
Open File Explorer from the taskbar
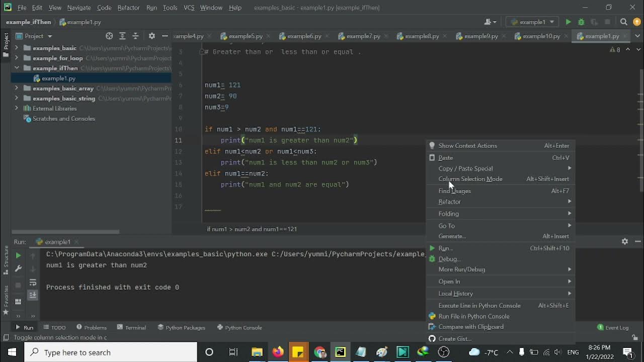257,352
